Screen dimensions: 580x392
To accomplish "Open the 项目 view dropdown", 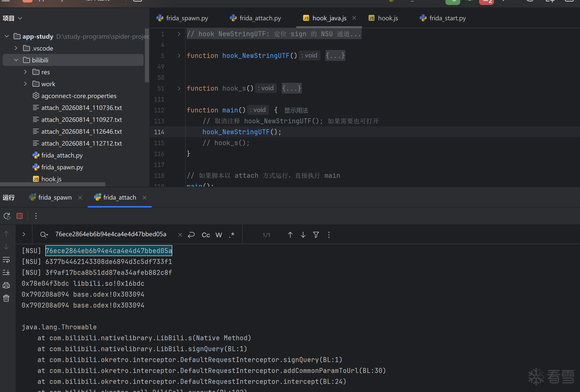I will (x=12, y=18).
